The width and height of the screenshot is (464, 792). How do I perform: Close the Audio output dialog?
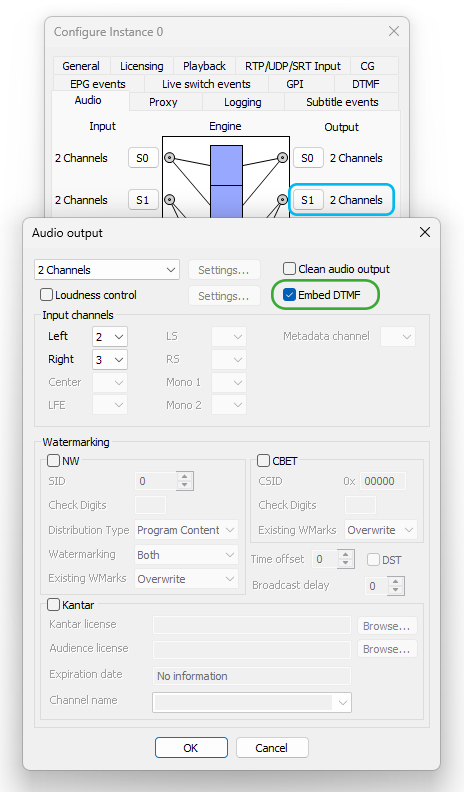tap(425, 232)
